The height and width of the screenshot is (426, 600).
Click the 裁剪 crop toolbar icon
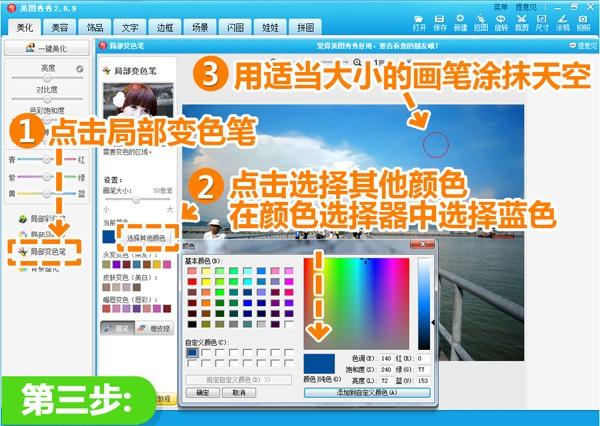[x=522, y=23]
